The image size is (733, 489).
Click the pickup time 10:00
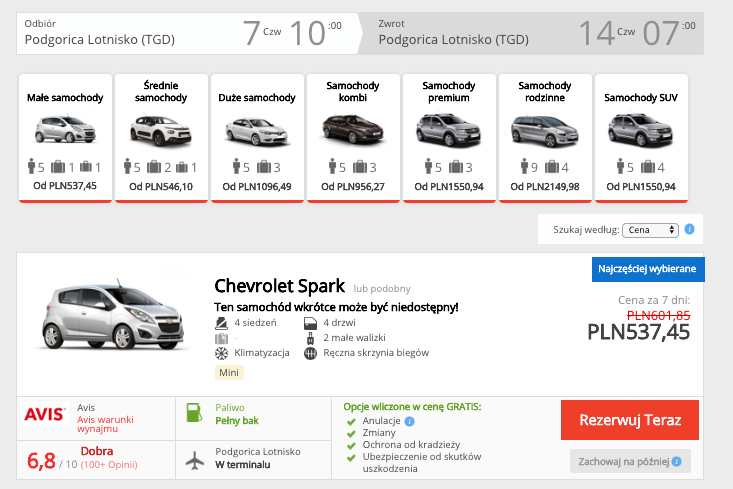[x=316, y=33]
